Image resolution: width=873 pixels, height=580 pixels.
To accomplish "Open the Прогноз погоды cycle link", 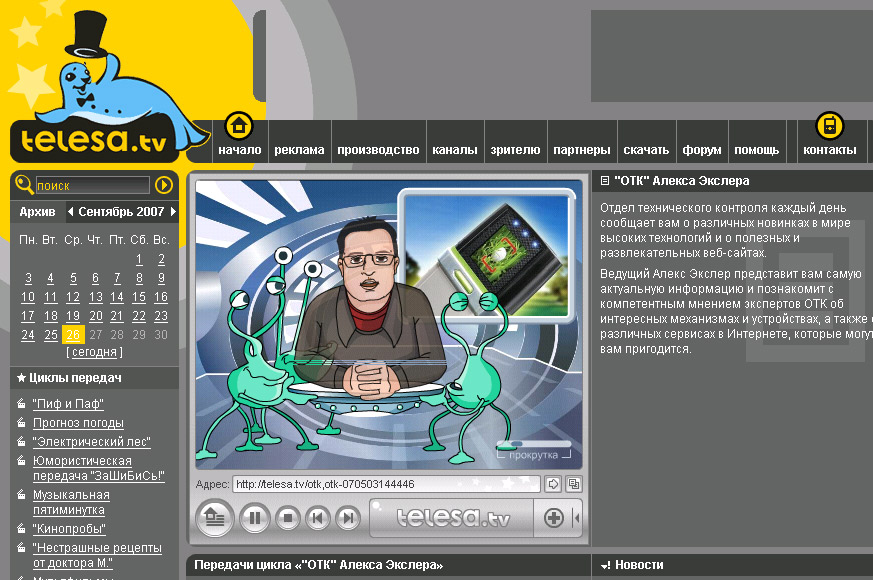I will pos(78,423).
